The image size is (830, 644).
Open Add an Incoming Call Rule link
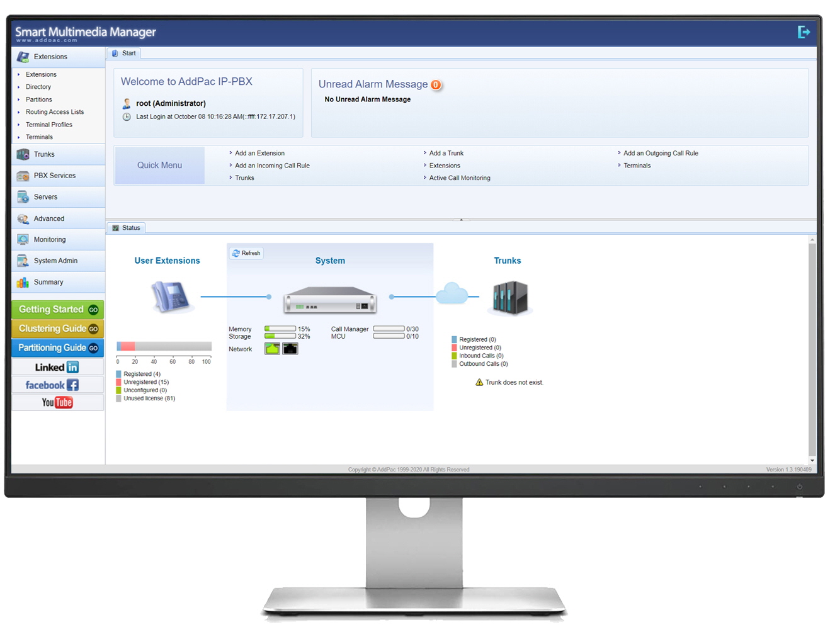[272, 166]
